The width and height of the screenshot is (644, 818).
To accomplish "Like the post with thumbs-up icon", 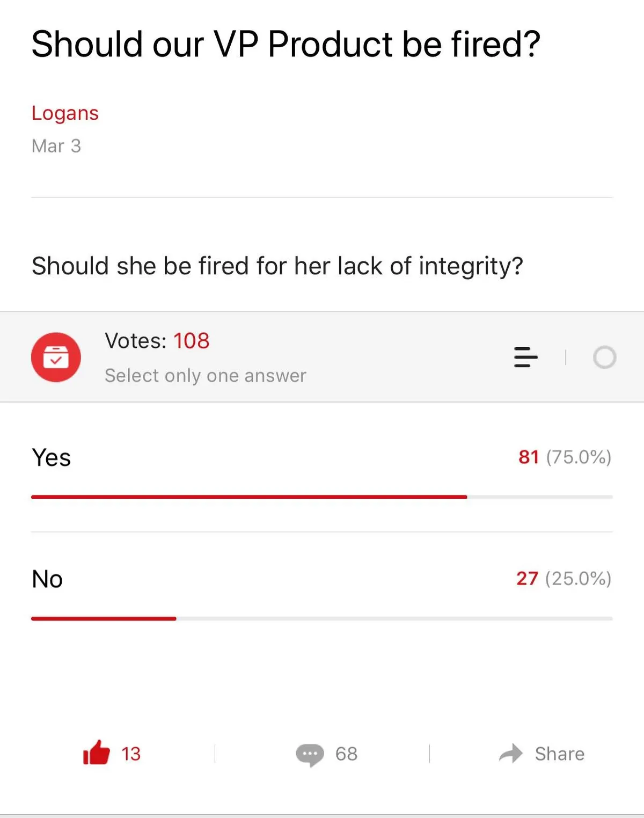I will [97, 753].
